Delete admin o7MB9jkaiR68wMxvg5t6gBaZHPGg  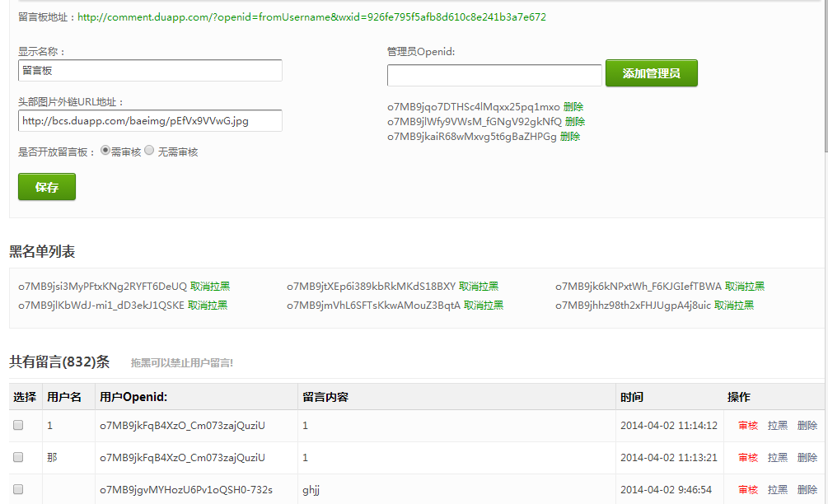click(x=570, y=137)
